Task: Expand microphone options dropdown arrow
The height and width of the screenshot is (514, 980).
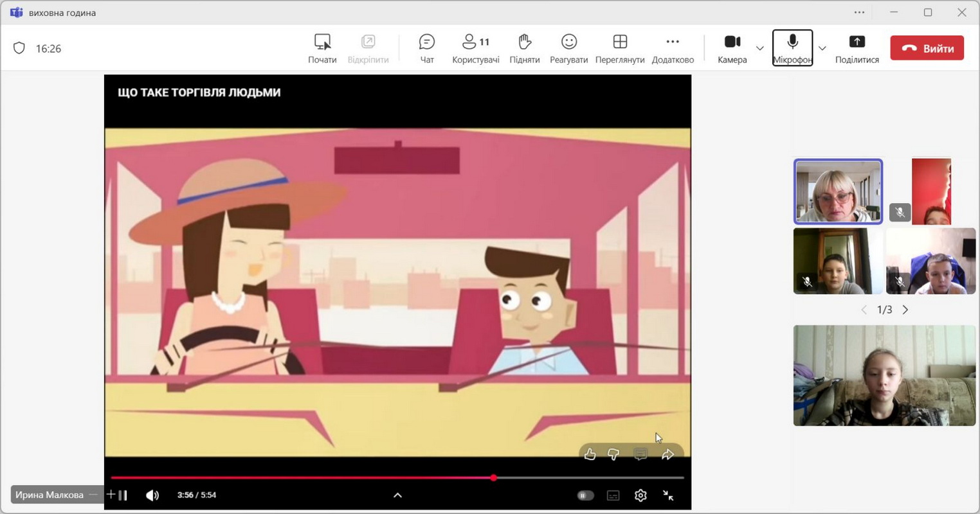Action: (x=822, y=48)
